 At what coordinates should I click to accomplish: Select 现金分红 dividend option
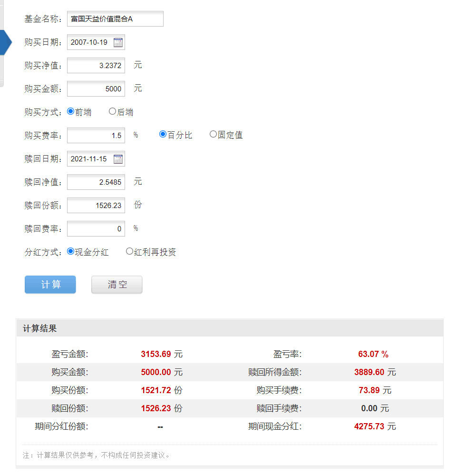(x=70, y=251)
